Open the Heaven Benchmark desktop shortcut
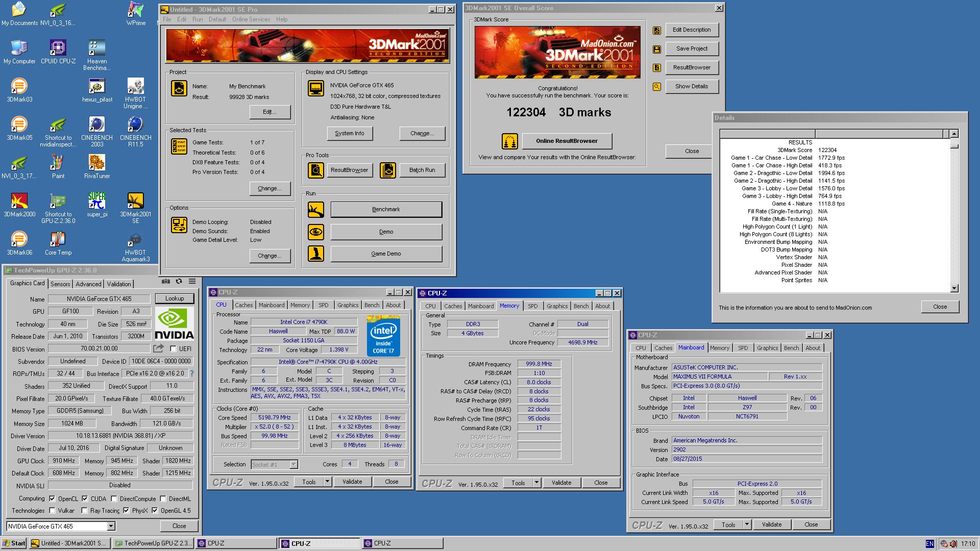 tap(97, 55)
